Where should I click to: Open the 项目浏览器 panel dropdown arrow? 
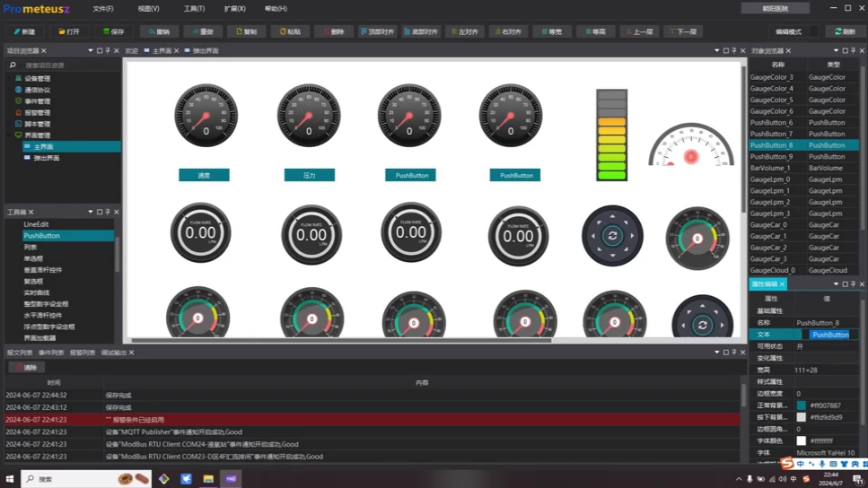click(91, 51)
